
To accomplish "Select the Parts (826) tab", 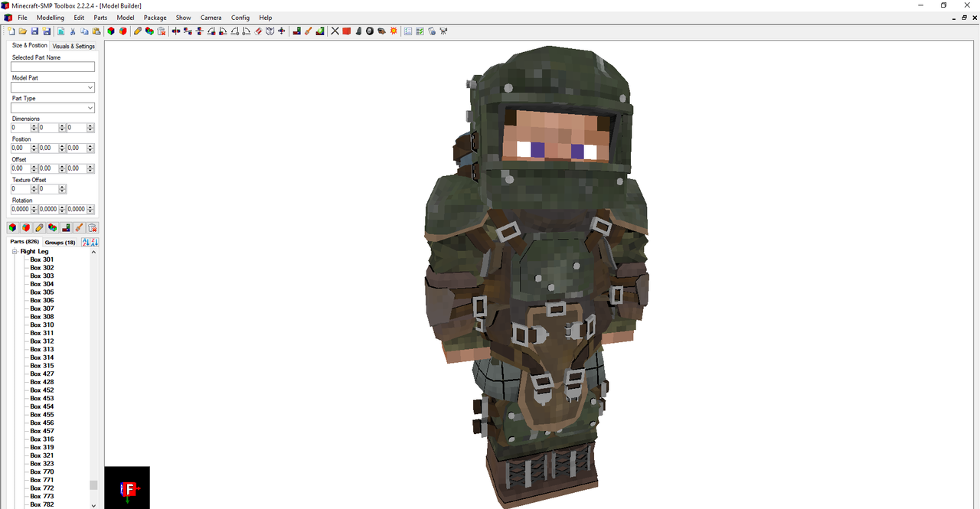I will [24, 242].
